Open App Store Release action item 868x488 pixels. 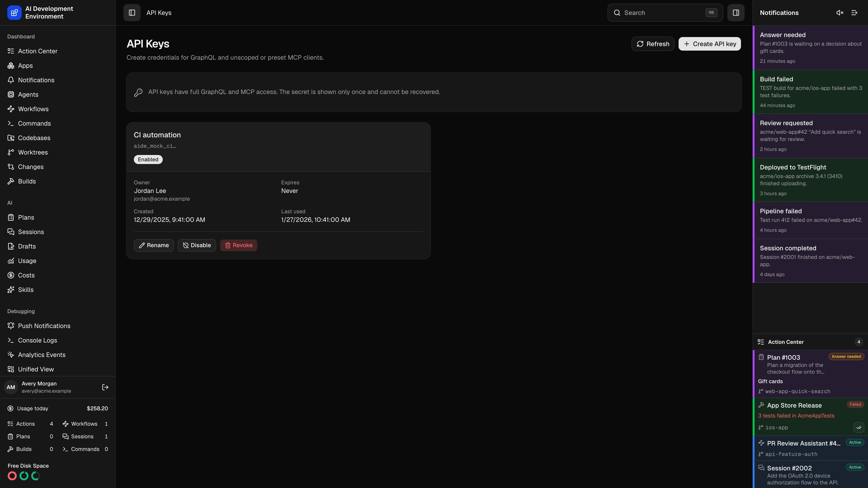tap(810, 417)
